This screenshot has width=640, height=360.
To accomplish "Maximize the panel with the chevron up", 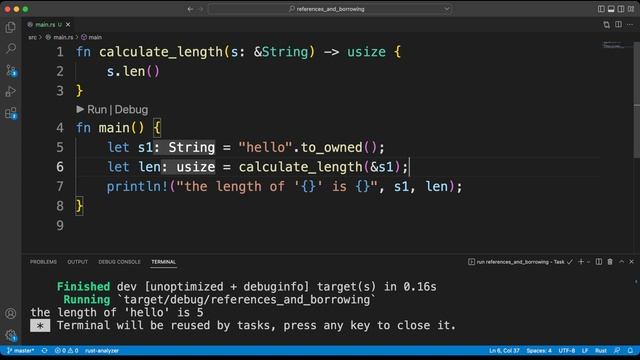I will pyautogui.click(x=621, y=262).
